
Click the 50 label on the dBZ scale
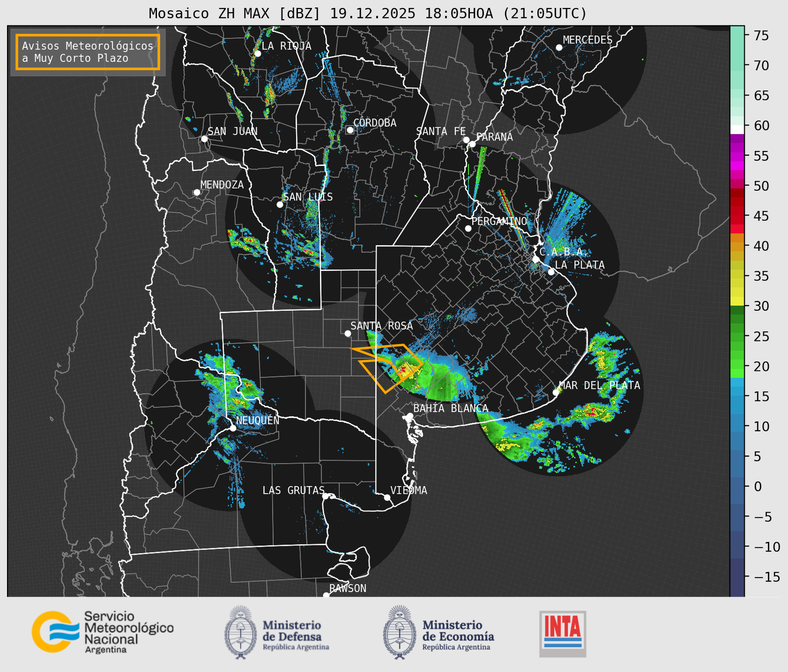[x=761, y=186]
